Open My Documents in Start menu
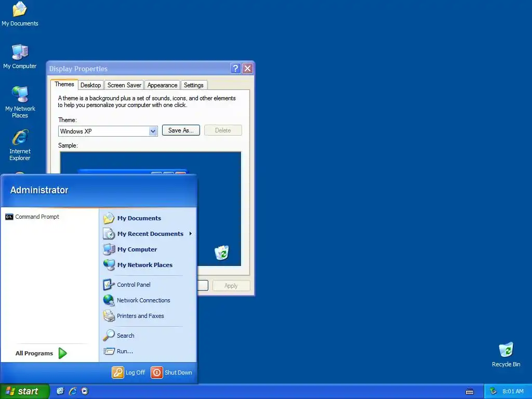 [149, 218]
